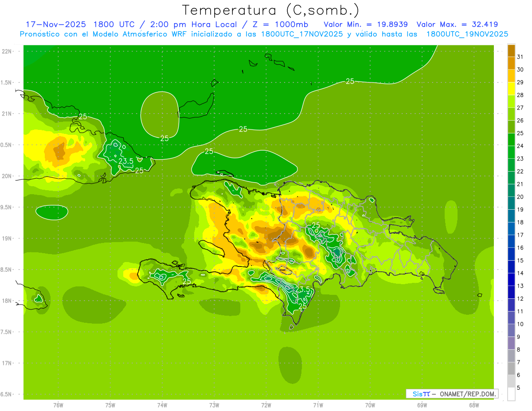Click the '17' label on the color scale

pyautogui.click(x=520, y=235)
